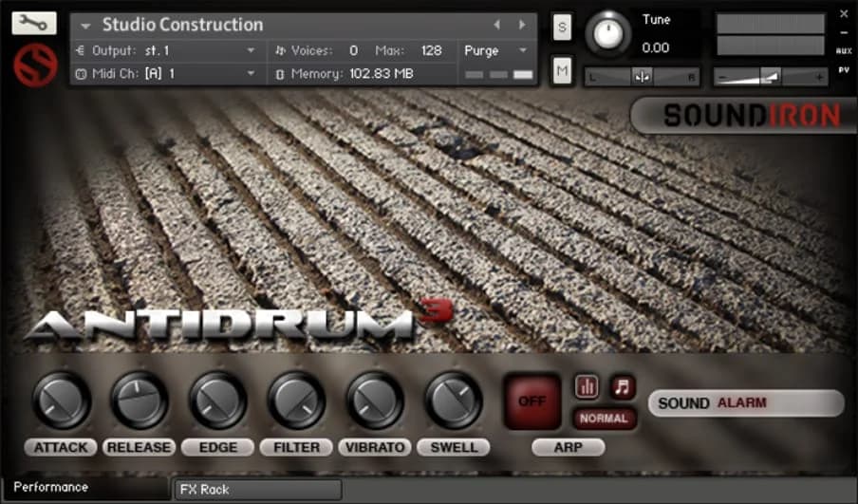
Task: Open the wrench instrument edit icon
Action: pos(34,23)
